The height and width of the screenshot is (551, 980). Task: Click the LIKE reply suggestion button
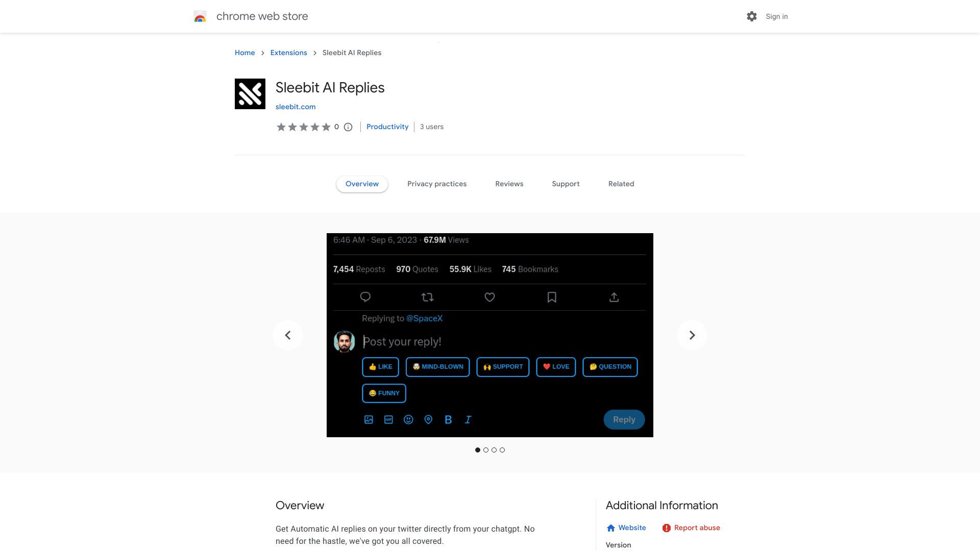point(380,367)
